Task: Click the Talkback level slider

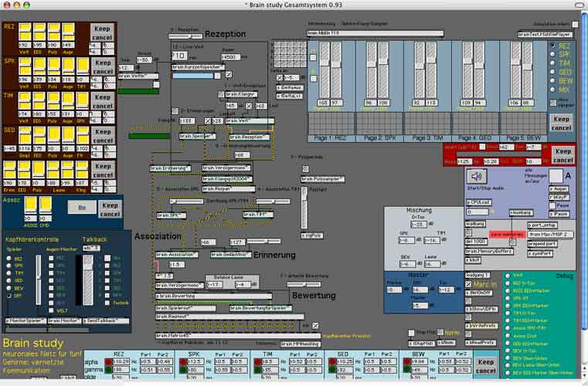Action: click(88, 280)
